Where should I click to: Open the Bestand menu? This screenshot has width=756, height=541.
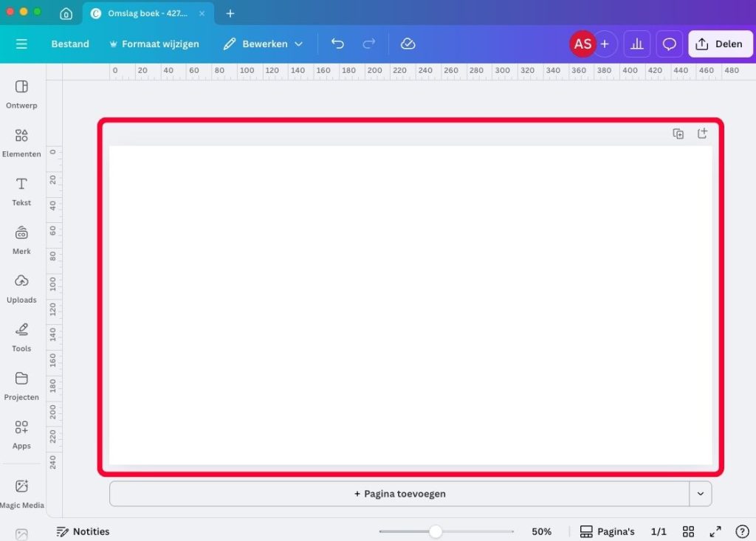pos(70,44)
